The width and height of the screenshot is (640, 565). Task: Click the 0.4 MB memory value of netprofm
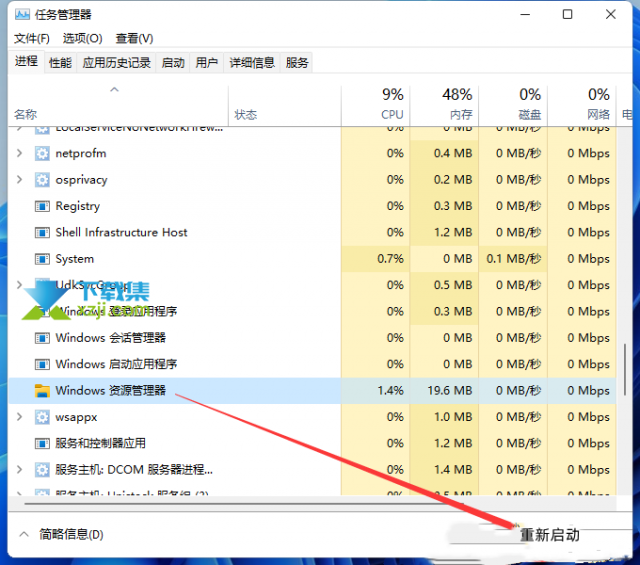(453, 153)
